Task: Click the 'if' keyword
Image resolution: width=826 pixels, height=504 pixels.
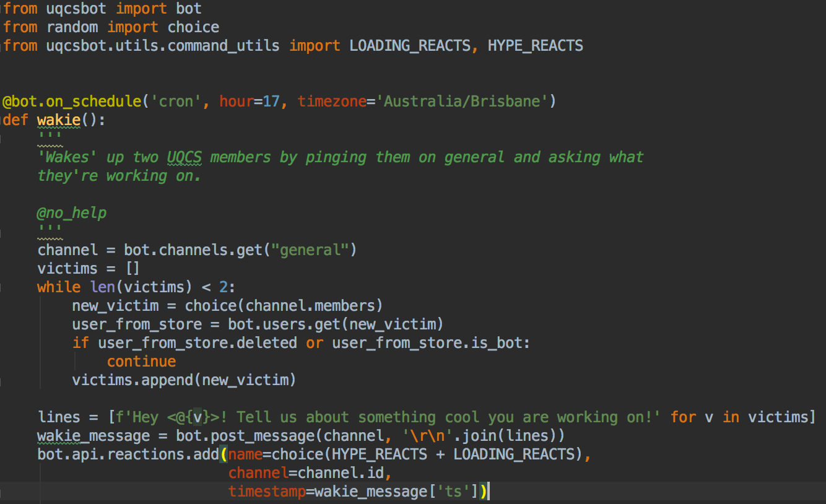Action: click(x=80, y=343)
